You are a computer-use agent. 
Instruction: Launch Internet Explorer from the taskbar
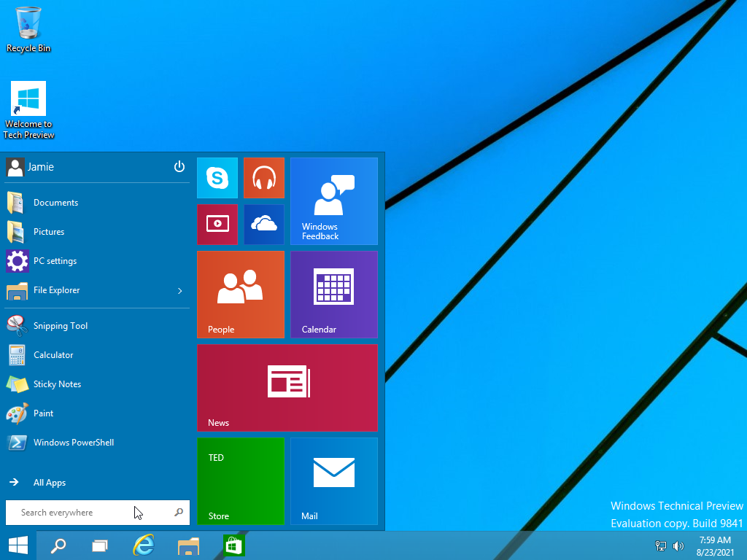144,545
